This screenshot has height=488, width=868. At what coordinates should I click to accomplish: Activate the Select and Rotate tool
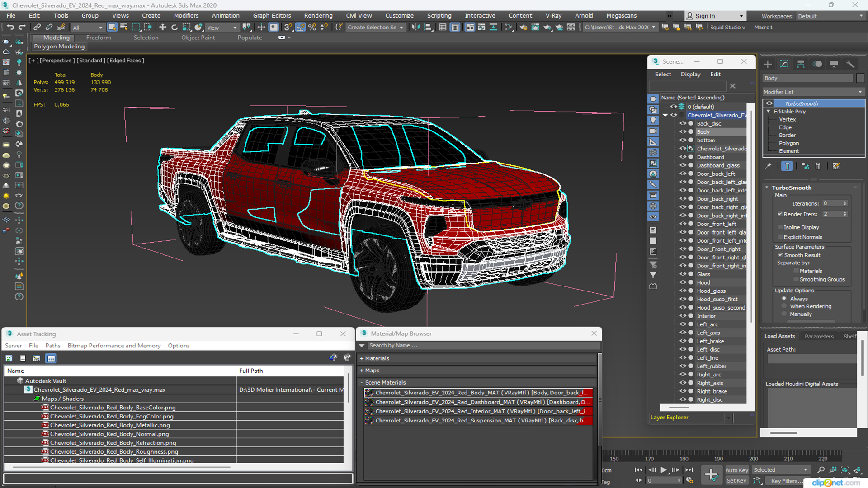point(174,27)
